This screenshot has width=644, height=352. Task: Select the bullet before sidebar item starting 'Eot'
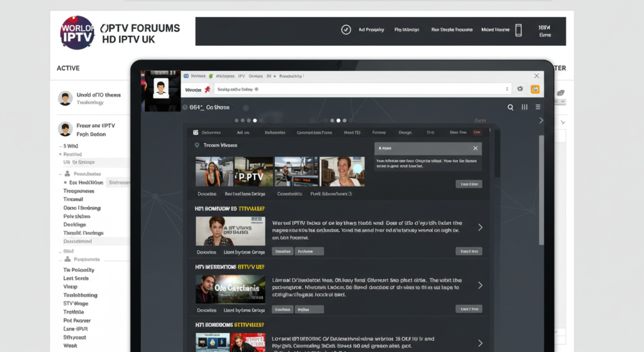pyautogui.click(x=65, y=183)
